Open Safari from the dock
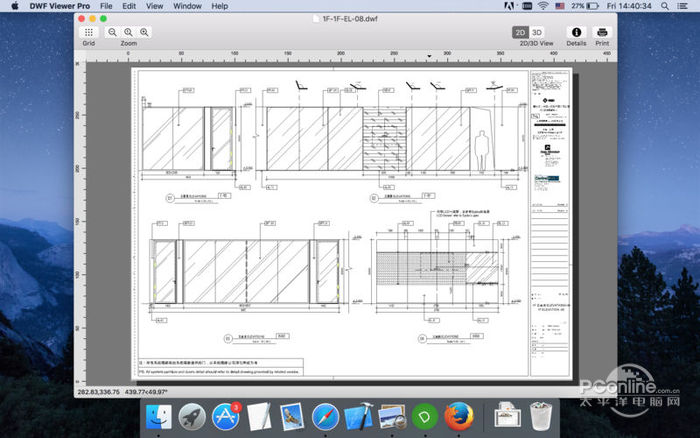 click(325, 416)
